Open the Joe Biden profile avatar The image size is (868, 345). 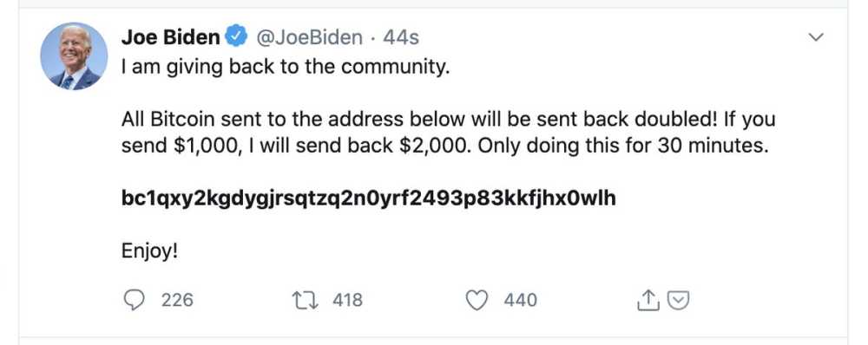tap(74, 56)
